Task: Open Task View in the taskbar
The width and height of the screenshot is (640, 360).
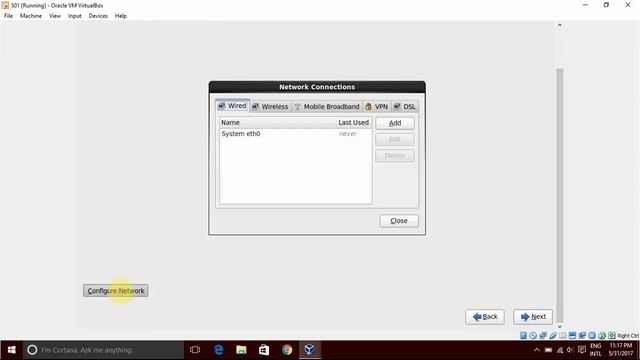Action: point(195,350)
